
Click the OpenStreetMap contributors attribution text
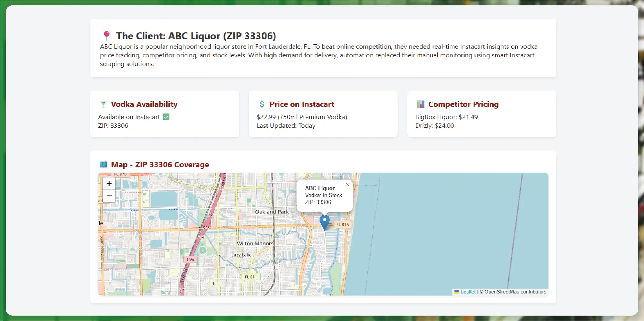pyautogui.click(x=515, y=292)
